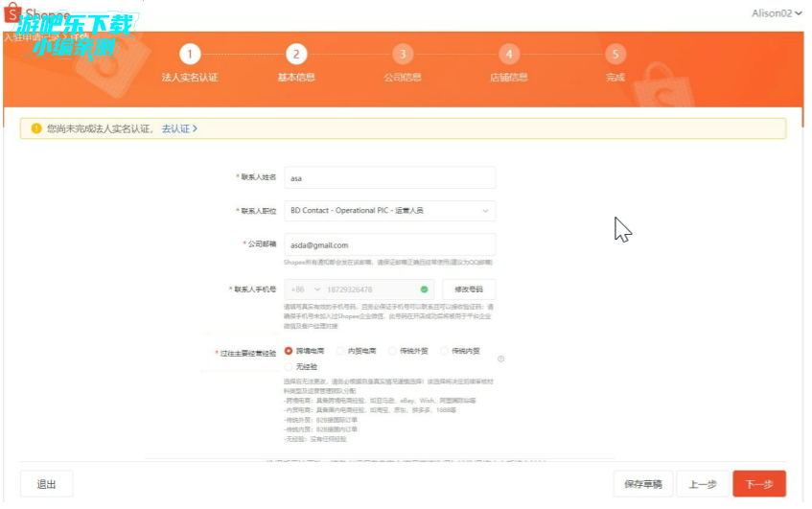The width and height of the screenshot is (812, 509).
Task: Expand the 联系人职位 dropdown
Action: pos(390,211)
